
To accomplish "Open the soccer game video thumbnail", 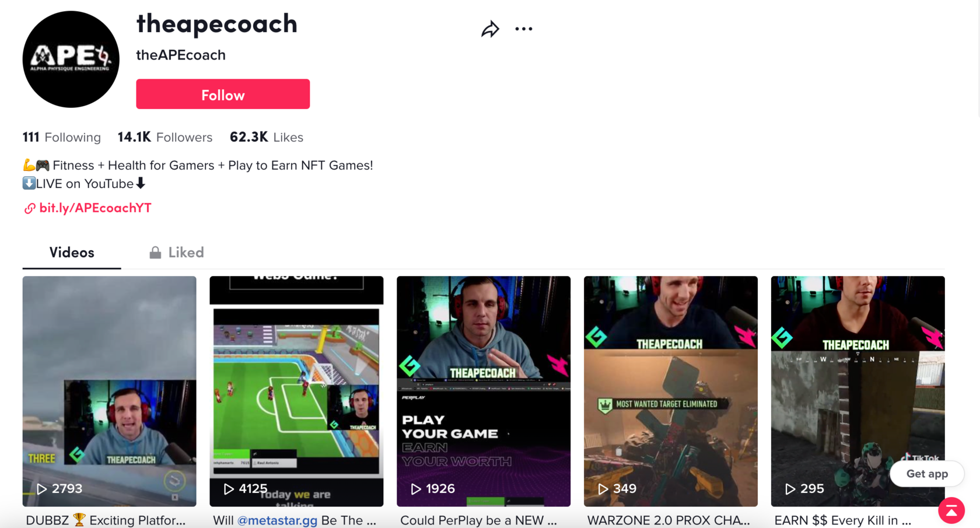I will pos(296,391).
